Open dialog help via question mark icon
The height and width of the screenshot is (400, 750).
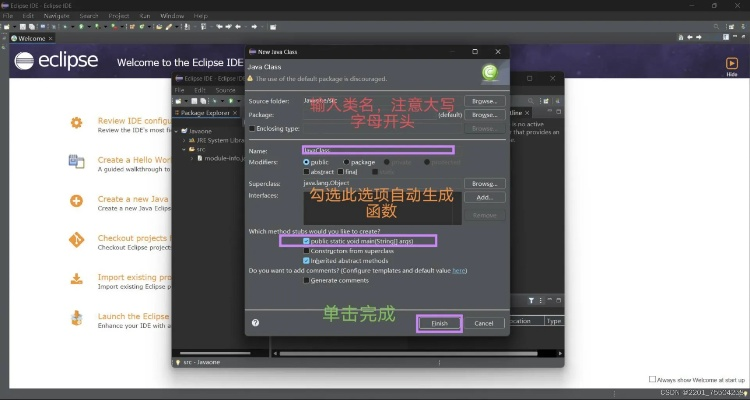[x=256, y=323]
